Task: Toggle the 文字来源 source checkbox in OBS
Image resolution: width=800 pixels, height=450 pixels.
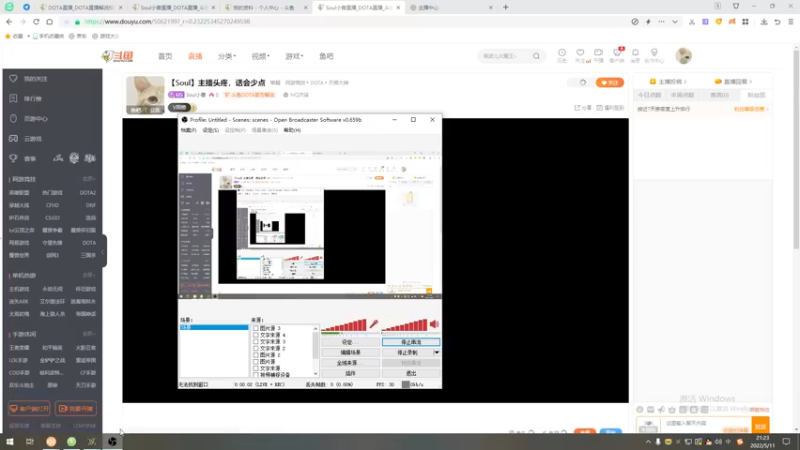Action: click(x=256, y=368)
